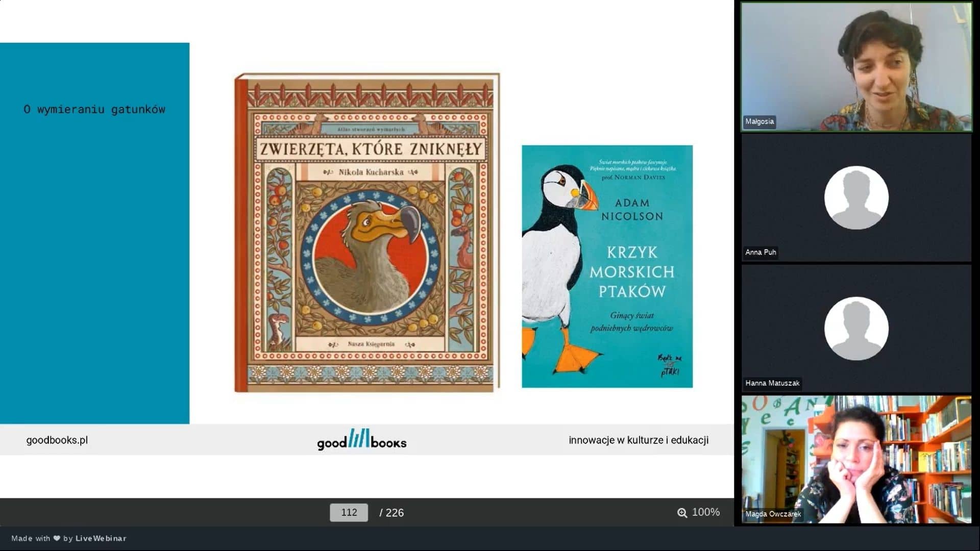This screenshot has height=551, width=980.
Task: Click the heart icon in LiveWebinar credit
Action: point(57,538)
